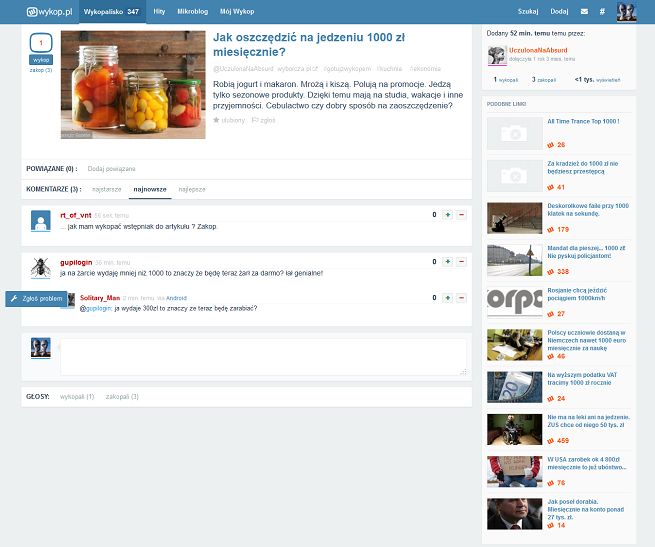Open the user avatar in top bar
This screenshot has height=547, width=655.
(x=626, y=12)
